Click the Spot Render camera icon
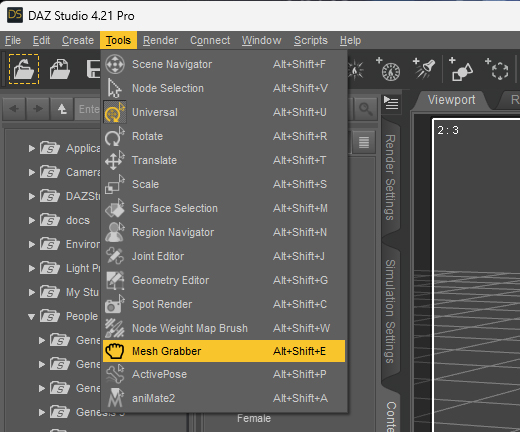The height and width of the screenshot is (432, 520). [x=115, y=304]
